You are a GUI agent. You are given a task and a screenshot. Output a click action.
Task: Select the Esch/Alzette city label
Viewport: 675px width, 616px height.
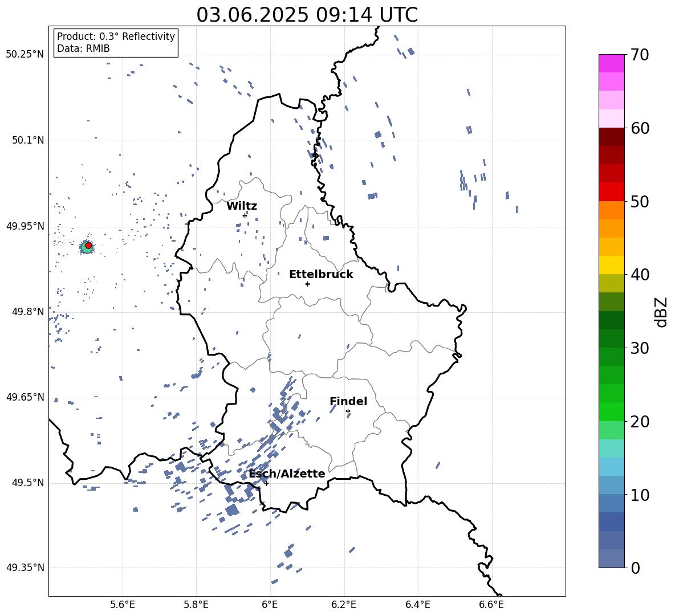[x=287, y=474]
